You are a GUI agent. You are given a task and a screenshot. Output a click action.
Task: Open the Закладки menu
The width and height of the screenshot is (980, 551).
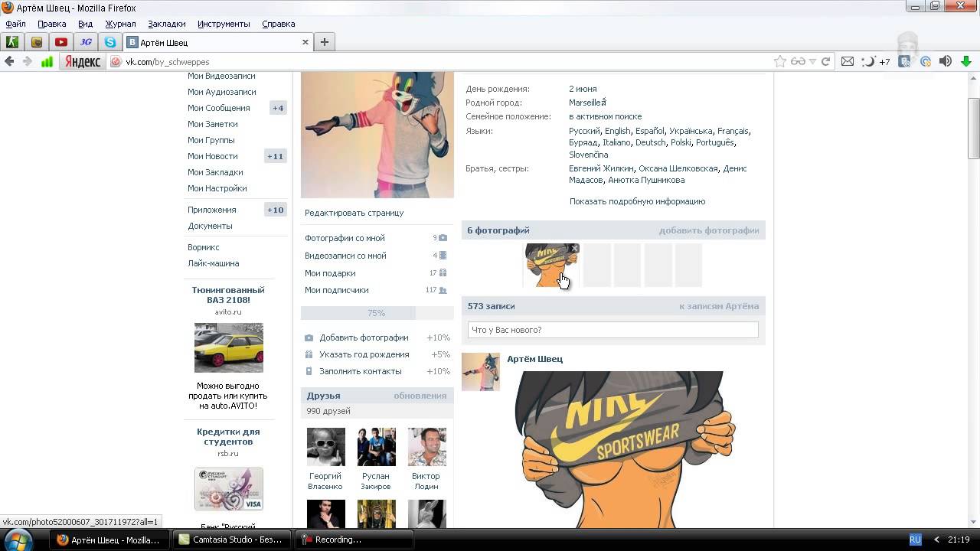click(166, 24)
